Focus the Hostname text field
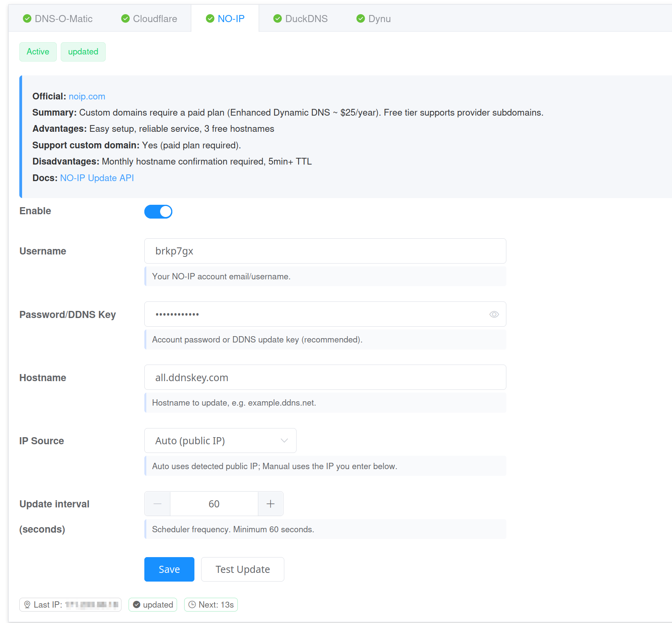The image size is (672, 623). pyautogui.click(x=325, y=377)
